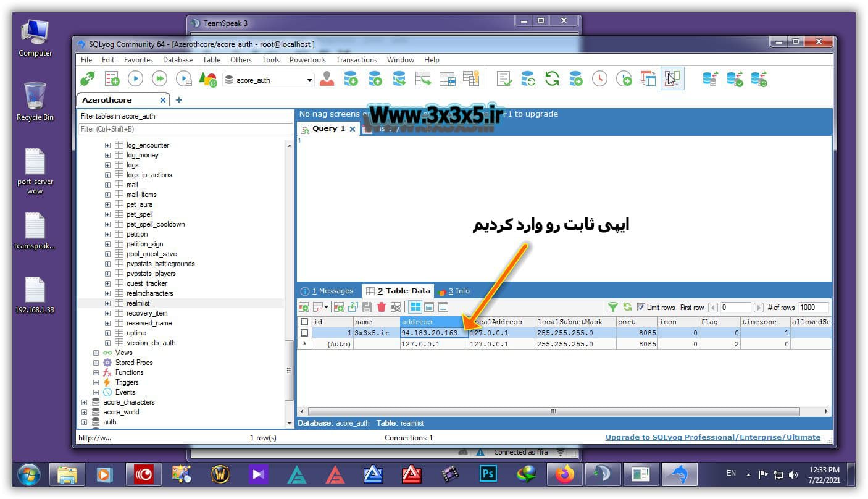This screenshot has height=499, width=868.
Task: Toggle the select-all checkbox in grid header
Action: 304,322
